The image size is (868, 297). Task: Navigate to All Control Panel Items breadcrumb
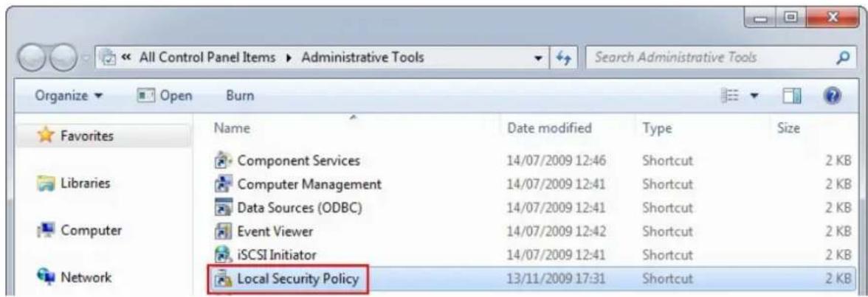pos(205,57)
